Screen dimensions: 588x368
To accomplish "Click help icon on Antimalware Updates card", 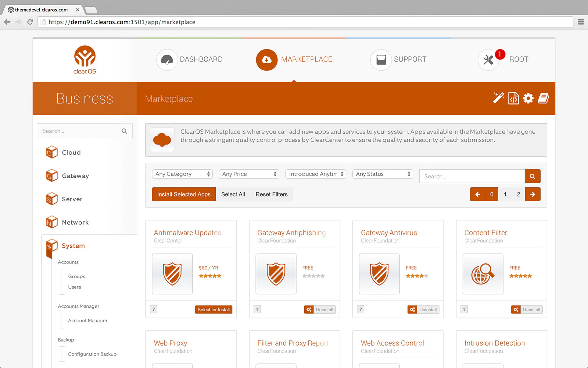I will [154, 309].
